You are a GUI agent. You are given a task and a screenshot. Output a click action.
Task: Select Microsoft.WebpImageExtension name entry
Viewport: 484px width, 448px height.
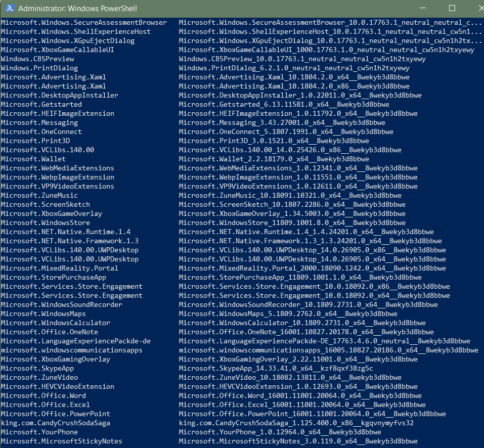[x=58, y=177]
